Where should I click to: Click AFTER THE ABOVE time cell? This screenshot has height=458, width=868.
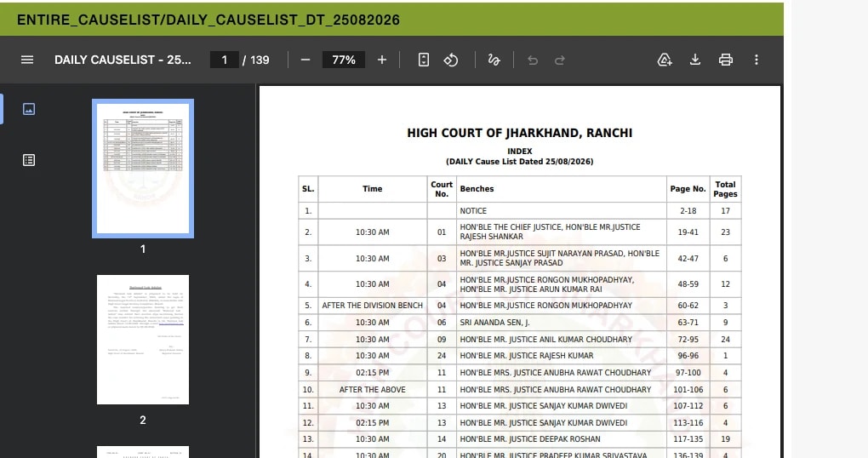click(373, 389)
